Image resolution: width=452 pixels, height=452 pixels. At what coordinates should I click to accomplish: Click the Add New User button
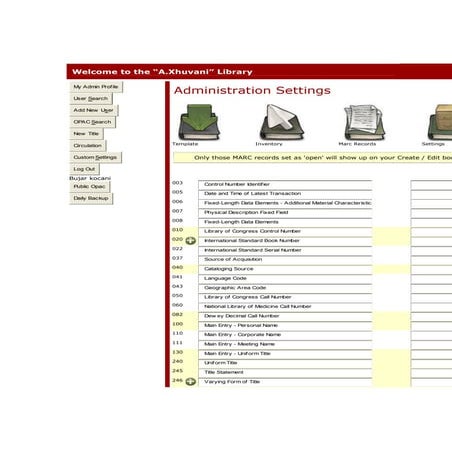coord(94,110)
